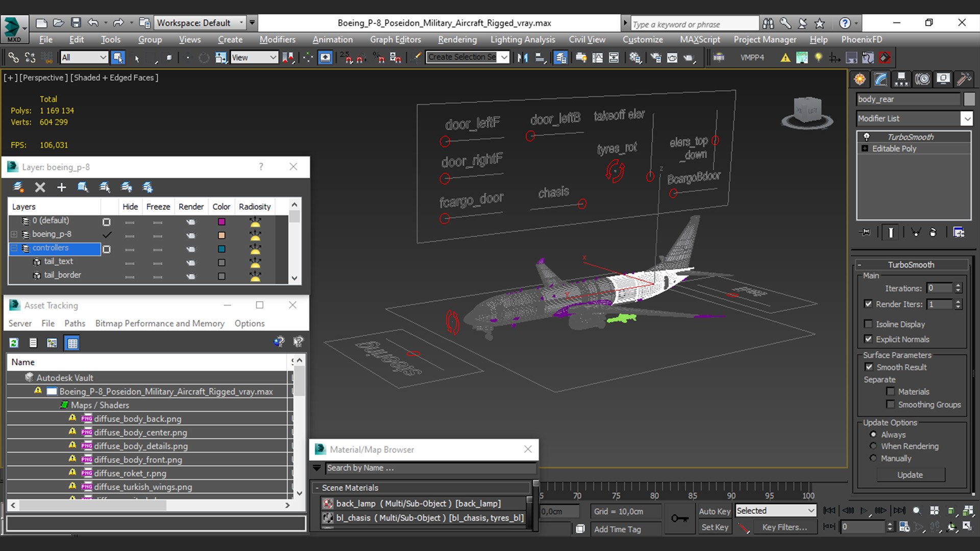Screen dimensions: 980x551
Task: Create new layer with plus icon
Action: tap(61, 187)
